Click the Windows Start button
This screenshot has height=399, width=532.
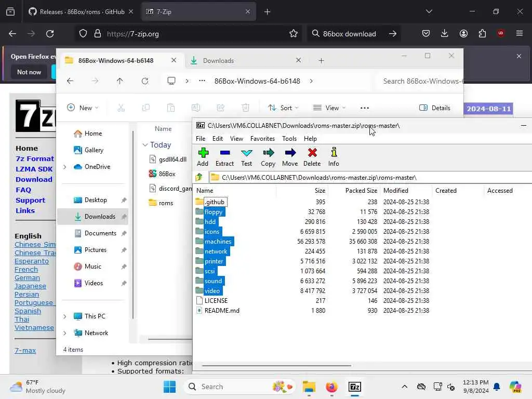pos(170,387)
